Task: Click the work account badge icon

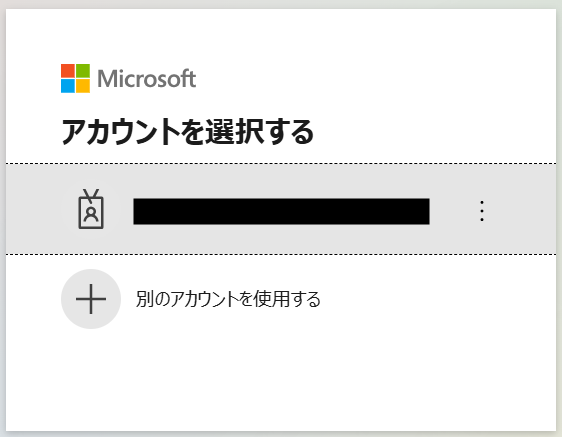Action: [x=91, y=209]
